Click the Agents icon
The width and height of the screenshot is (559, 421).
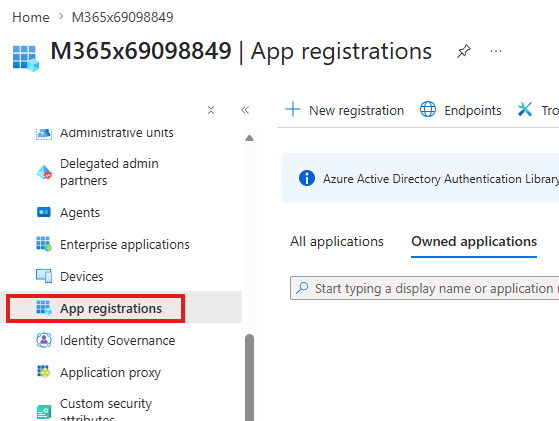pyautogui.click(x=44, y=212)
